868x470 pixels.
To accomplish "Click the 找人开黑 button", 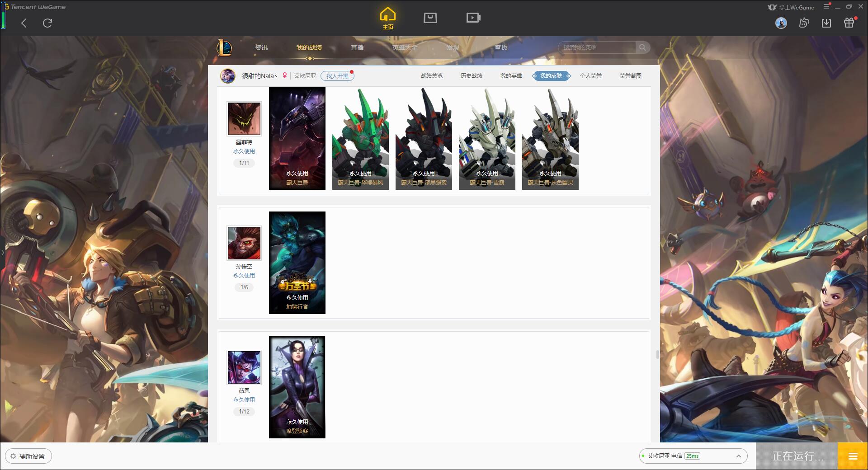I will coord(337,76).
